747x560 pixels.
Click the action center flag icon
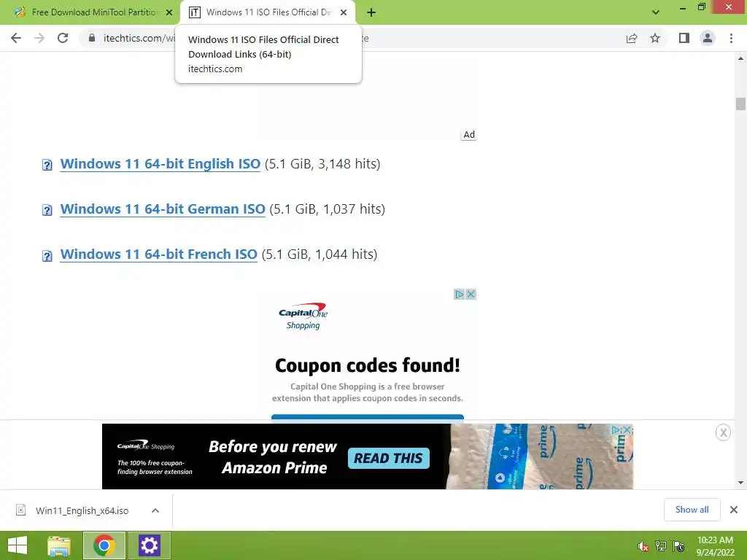[678, 546]
